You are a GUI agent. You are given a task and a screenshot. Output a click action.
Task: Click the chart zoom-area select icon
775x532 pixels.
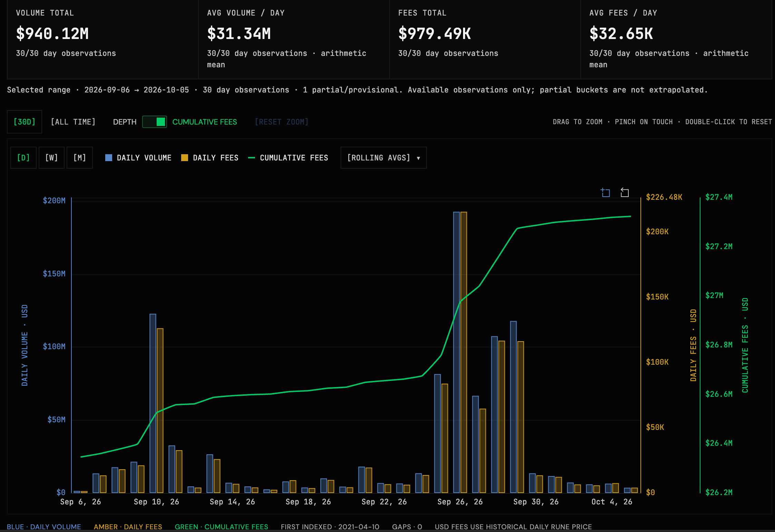coord(605,193)
